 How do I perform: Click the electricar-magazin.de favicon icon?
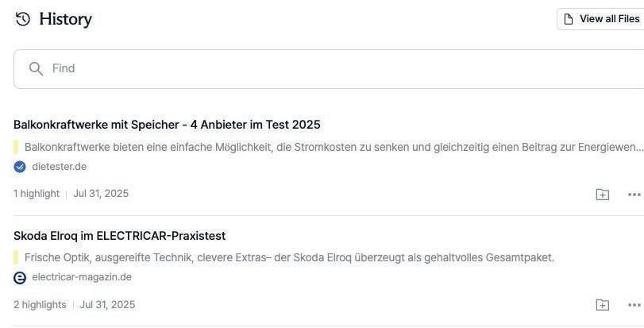coord(20,278)
